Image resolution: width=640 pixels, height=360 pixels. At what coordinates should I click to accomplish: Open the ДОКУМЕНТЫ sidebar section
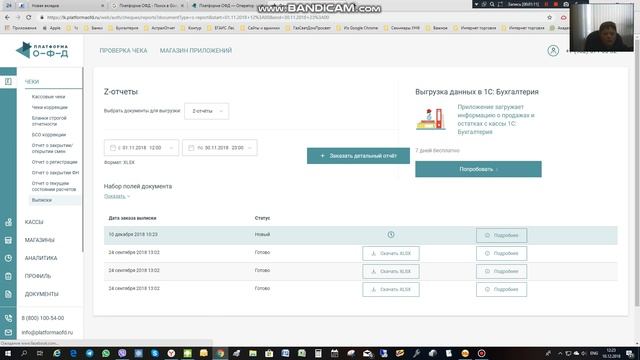pos(42,294)
